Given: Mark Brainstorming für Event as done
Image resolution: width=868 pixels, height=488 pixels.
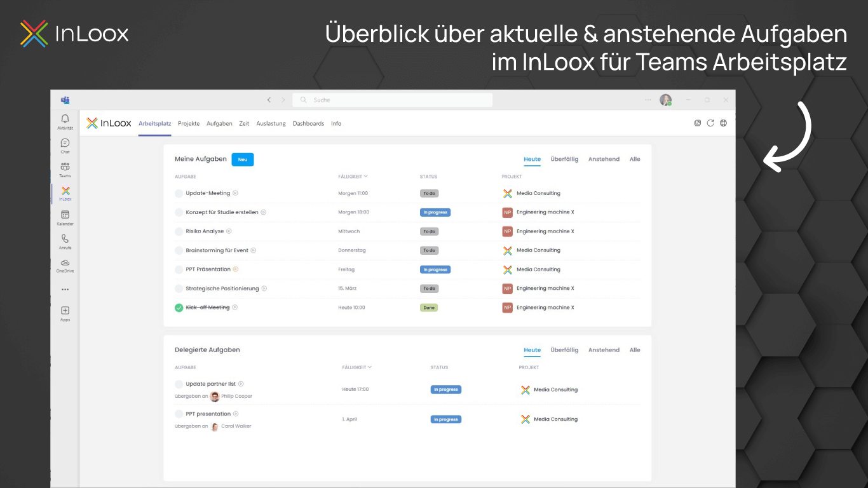Looking at the screenshot, I should pos(179,250).
